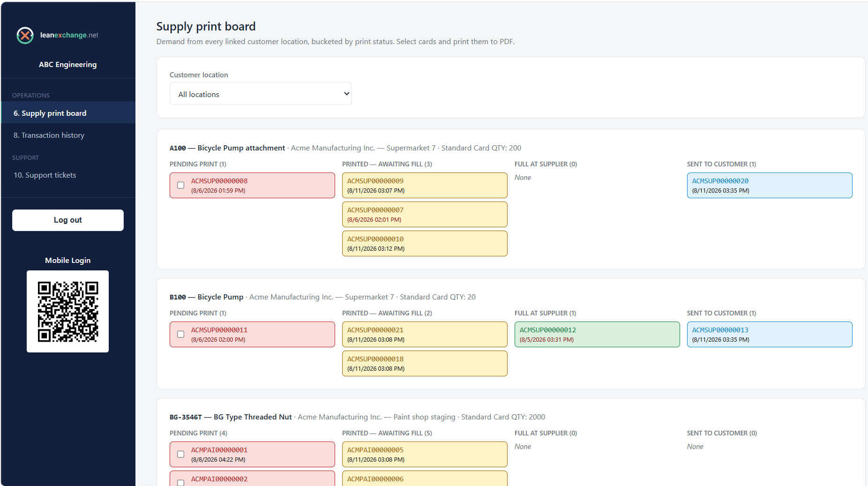Image resolution: width=868 pixels, height=486 pixels.
Task: Navigate to Support tickets
Action: coord(68,175)
